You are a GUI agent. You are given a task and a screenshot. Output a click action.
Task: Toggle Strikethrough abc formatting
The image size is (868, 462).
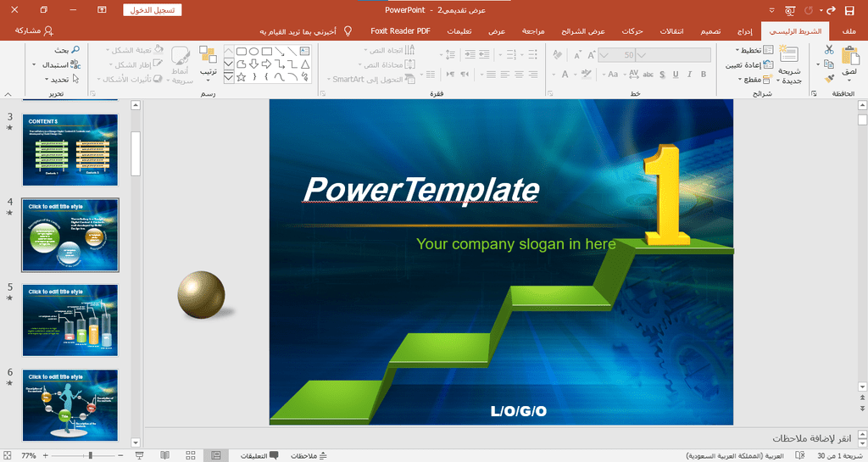[x=648, y=74]
